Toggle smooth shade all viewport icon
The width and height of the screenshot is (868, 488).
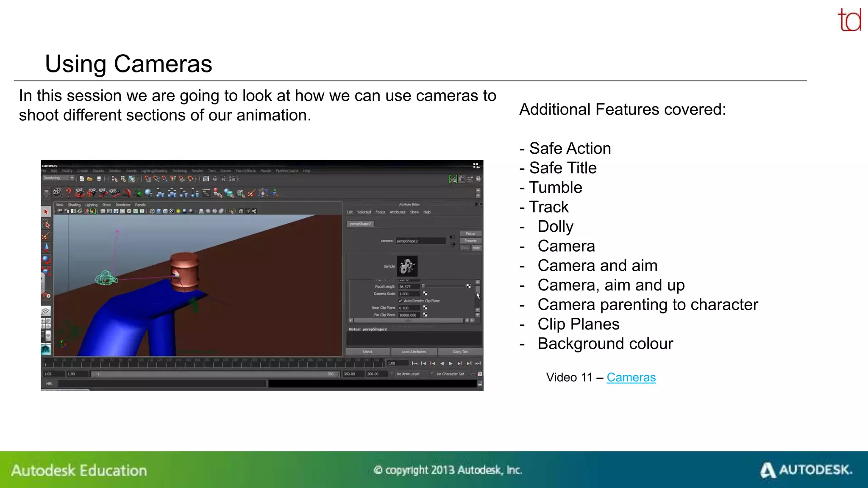(x=159, y=211)
